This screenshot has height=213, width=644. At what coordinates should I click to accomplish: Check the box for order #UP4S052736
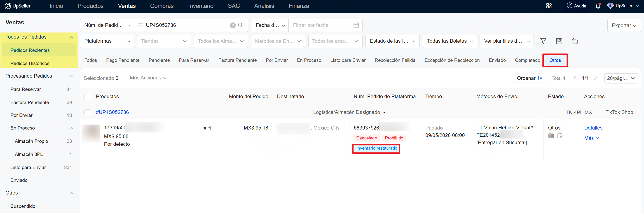point(87,112)
